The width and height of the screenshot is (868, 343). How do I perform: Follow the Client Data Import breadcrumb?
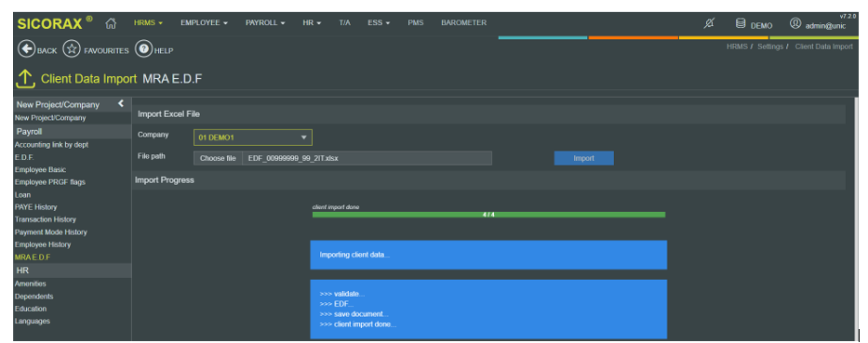tap(823, 47)
